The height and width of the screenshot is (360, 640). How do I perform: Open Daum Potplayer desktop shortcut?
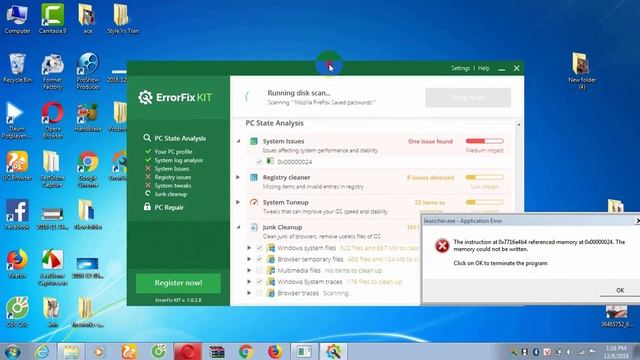click(16, 120)
